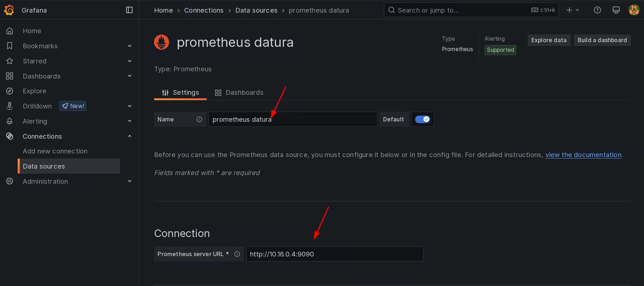The width and height of the screenshot is (644, 286).
Task: Open the help question mark icon
Action: click(x=597, y=10)
